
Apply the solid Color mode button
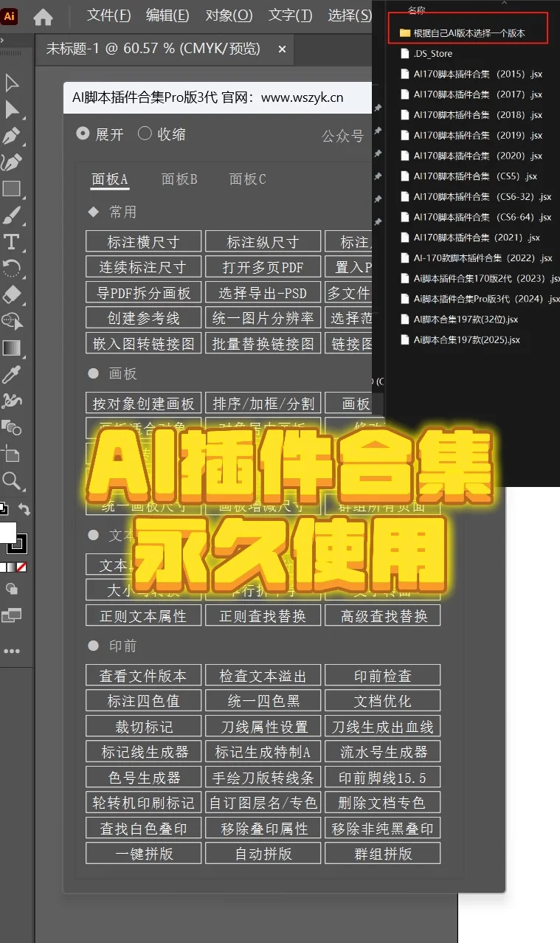pos(2,567)
